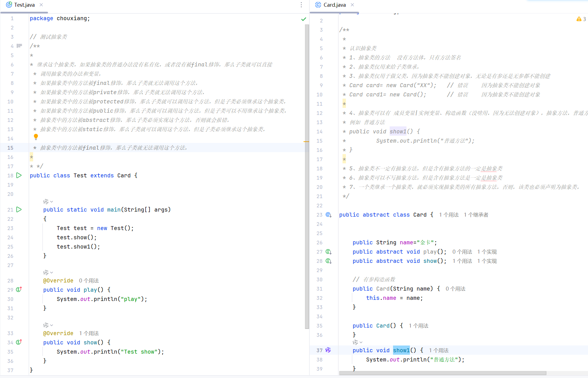This screenshot has height=378, width=588.
Task: Click '0 个用法' hint beside Card(String name)
Action: pyautogui.click(x=456, y=289)
